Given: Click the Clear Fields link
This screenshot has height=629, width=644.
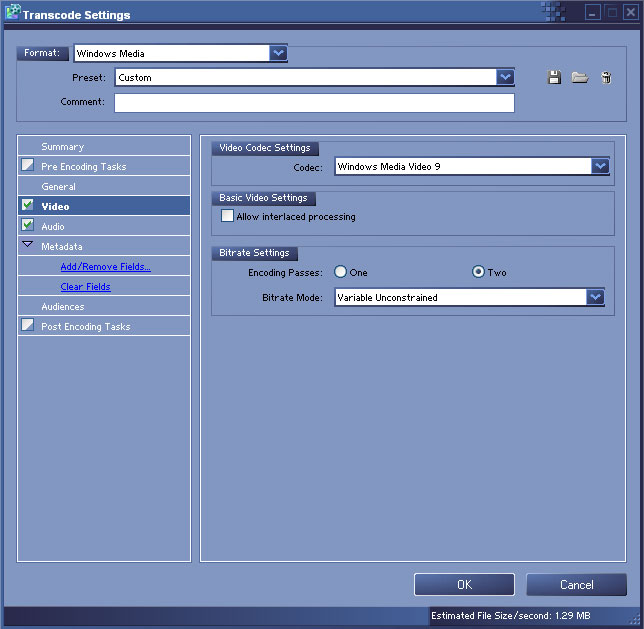Looking at the screenshot, I should click(x=85, y=287).
